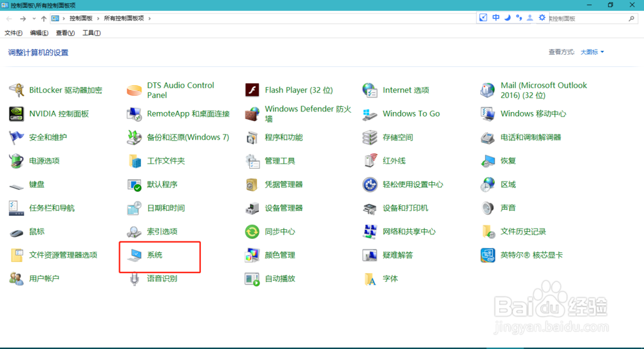
Task: Open 字体 fonts folder icon
Action: [x=370, y=278]
